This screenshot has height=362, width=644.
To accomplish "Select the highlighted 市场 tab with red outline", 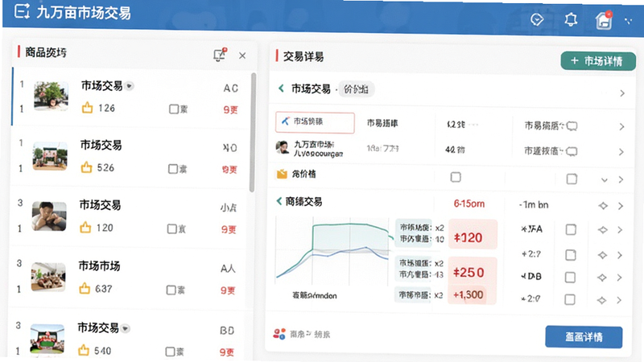I will click(315, 122).
